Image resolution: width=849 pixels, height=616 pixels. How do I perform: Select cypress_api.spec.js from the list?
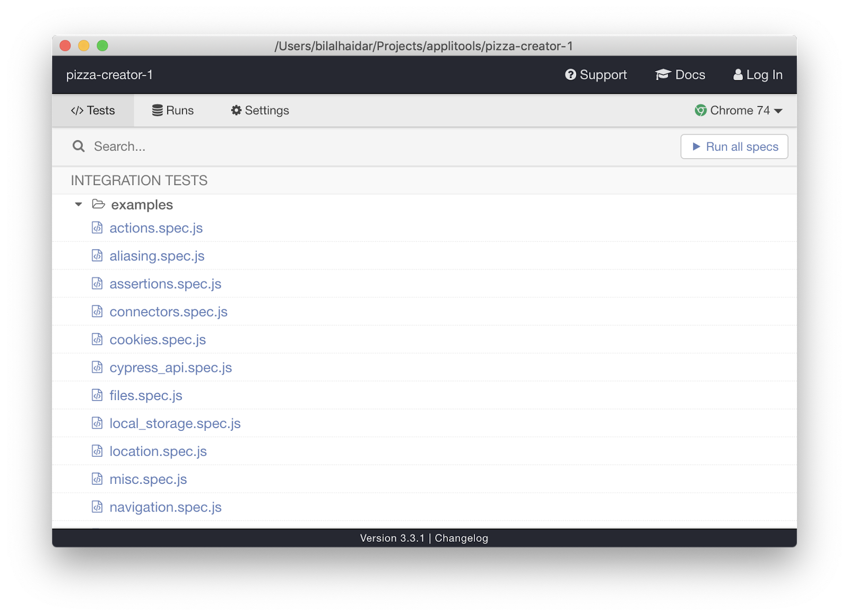tap(170, 367)
